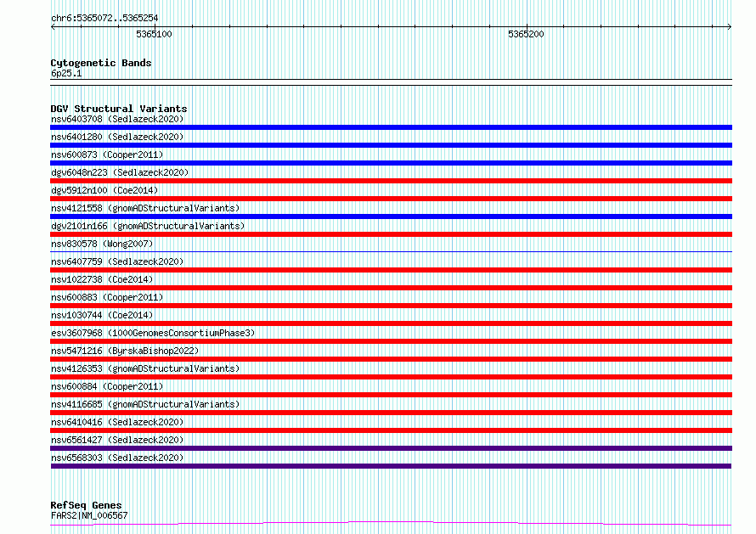756x534 pixels.
Task: Open variant nsv6561427 (Sedlazeck2020) label
Action: click(x=117, y=440)
